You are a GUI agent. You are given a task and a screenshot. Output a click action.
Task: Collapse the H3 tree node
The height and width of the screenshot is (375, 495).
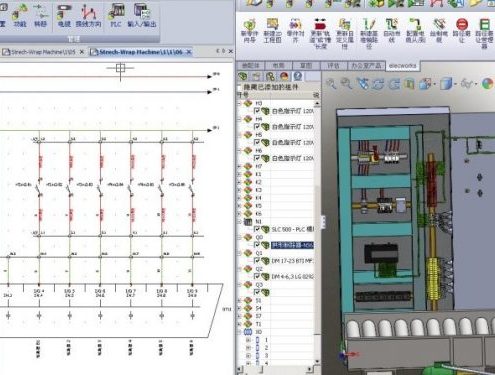(x=239, y=104)
